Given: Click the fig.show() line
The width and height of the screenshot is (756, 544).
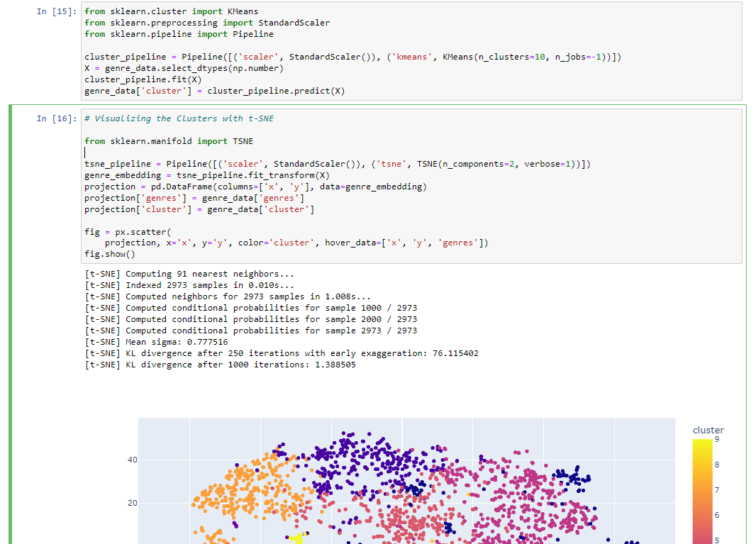Looking at the screenshot, I should [110, 254].
